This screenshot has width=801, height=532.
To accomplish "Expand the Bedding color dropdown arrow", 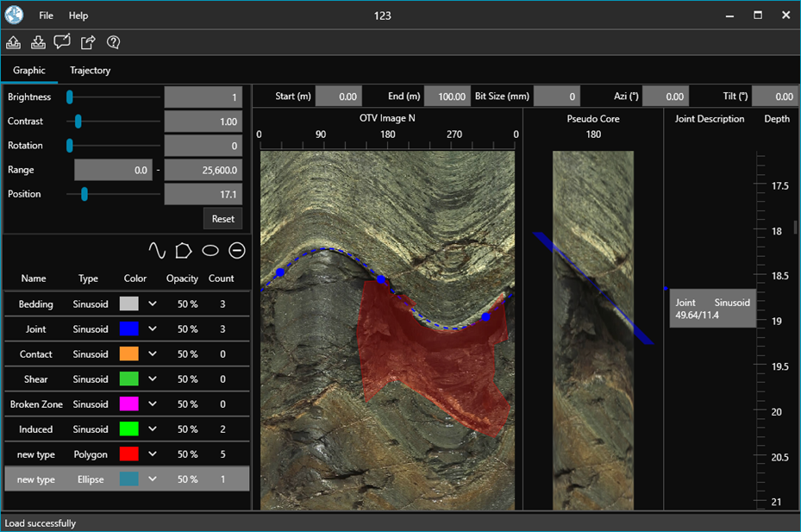I will pos(153,304).
